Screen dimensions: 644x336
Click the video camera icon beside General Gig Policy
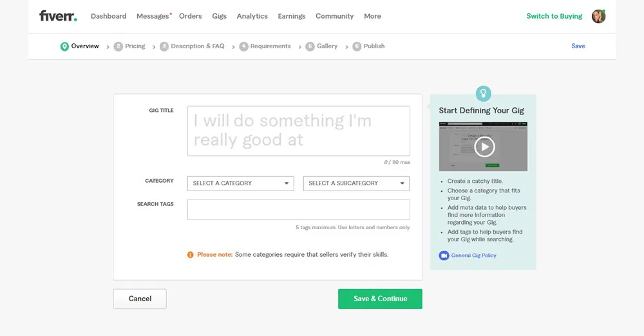pos(444,256)
